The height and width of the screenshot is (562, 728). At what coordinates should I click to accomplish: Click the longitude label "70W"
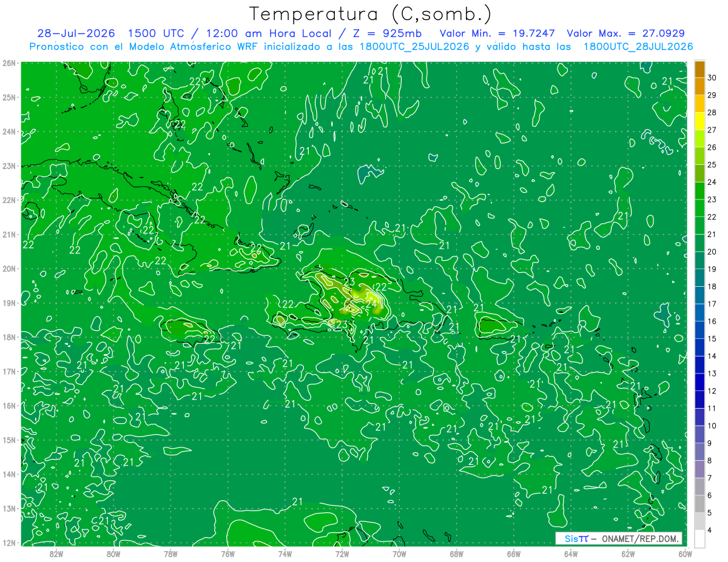(x=399, y=554)
